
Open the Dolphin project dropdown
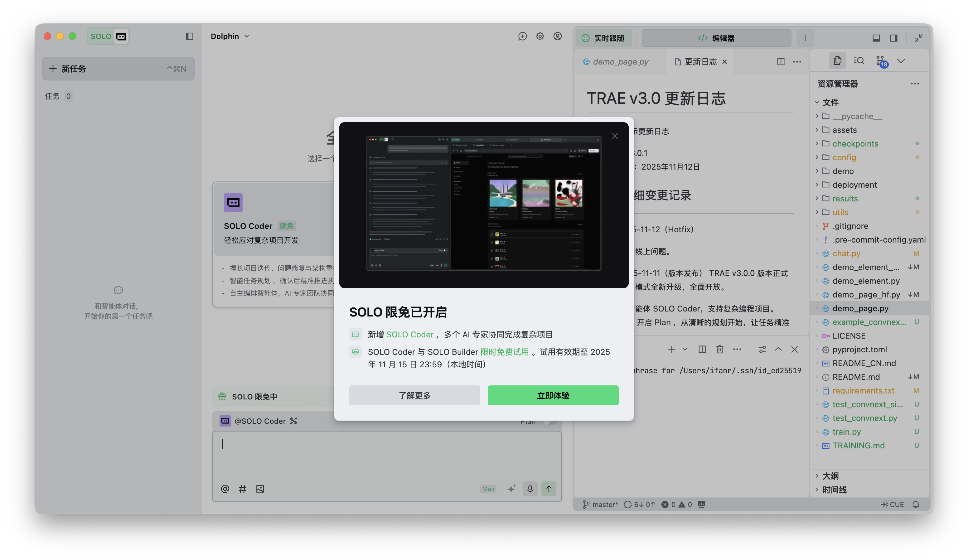[x=230, y=36]
